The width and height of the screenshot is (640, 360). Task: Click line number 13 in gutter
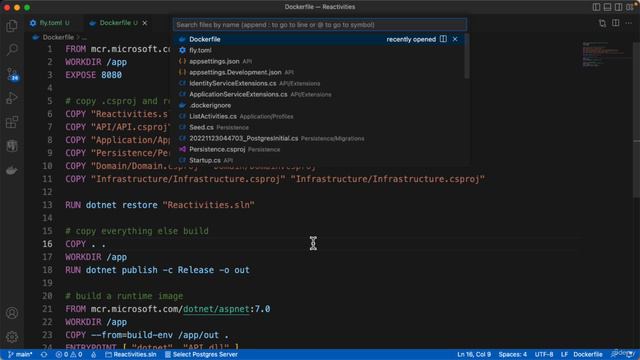pyautogui.click(x=47, y=205)
